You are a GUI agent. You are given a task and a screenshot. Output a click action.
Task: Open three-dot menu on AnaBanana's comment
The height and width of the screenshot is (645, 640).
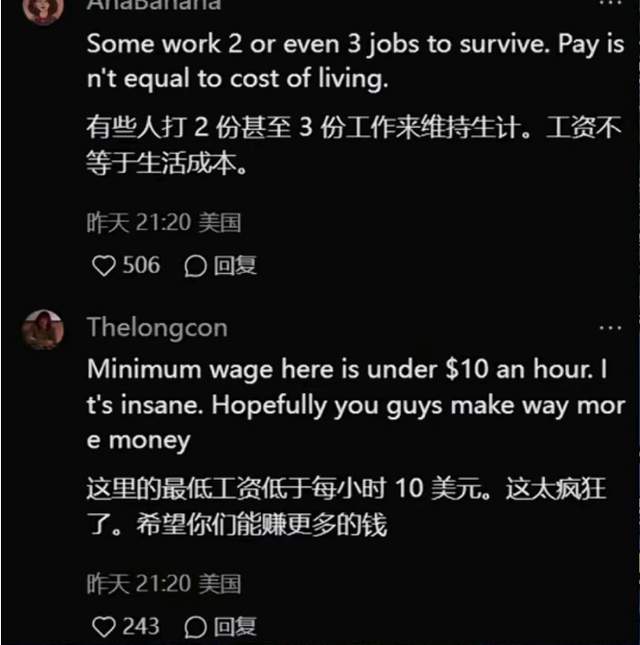click(x=610, y=2)
